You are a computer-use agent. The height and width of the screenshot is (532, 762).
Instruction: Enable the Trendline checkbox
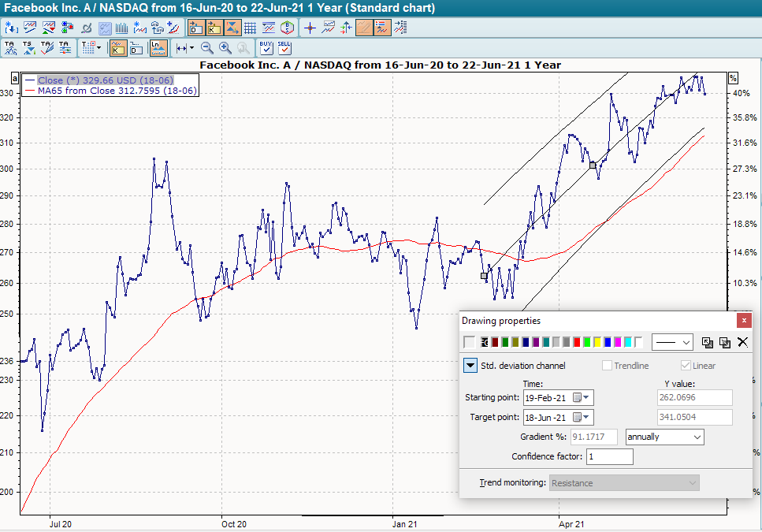click(607, 366)
